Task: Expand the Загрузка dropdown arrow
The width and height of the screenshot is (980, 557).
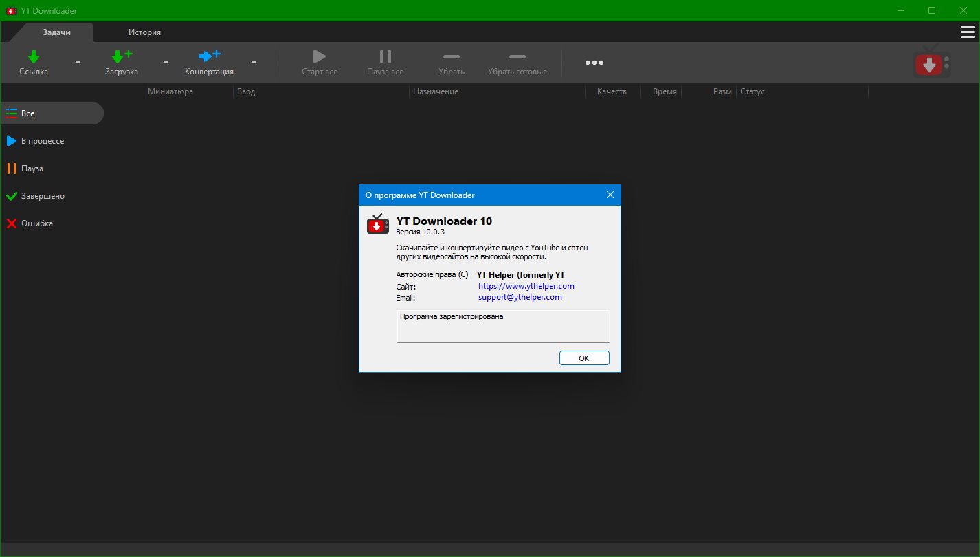Action: tap(166, 63)
